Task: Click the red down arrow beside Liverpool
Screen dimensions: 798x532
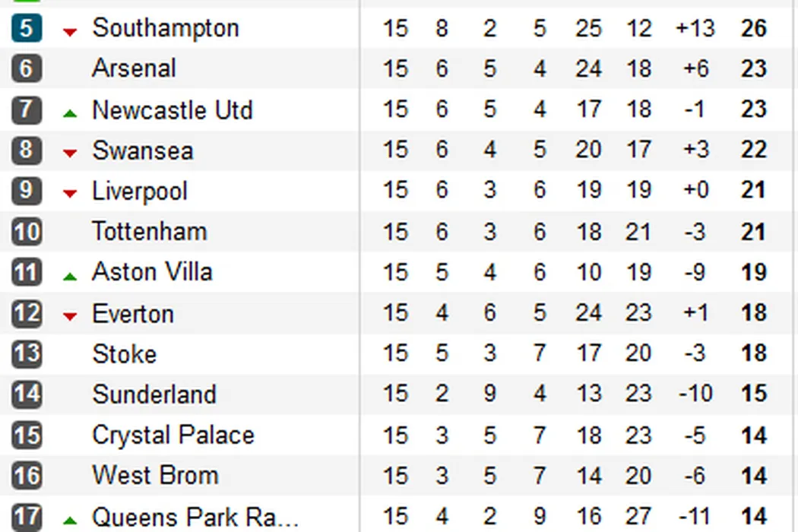Action: pyautogui.click(x=70, y=194)
